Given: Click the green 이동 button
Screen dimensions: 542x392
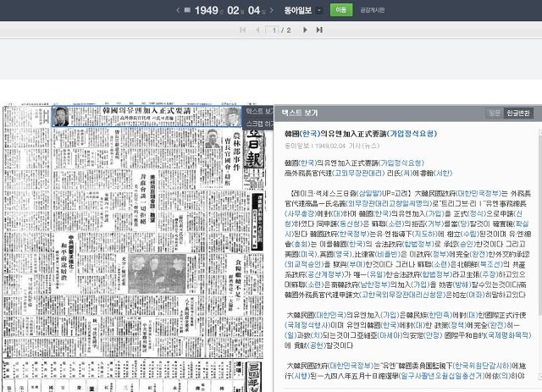Looking at the screenshot, I should coord(341,9).
